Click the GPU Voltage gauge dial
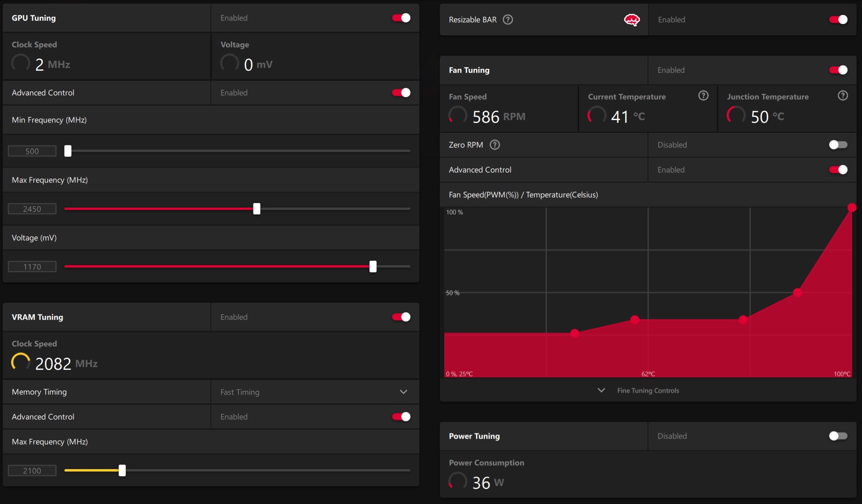Viewport: 862px width, 504px height. [229, 63]
